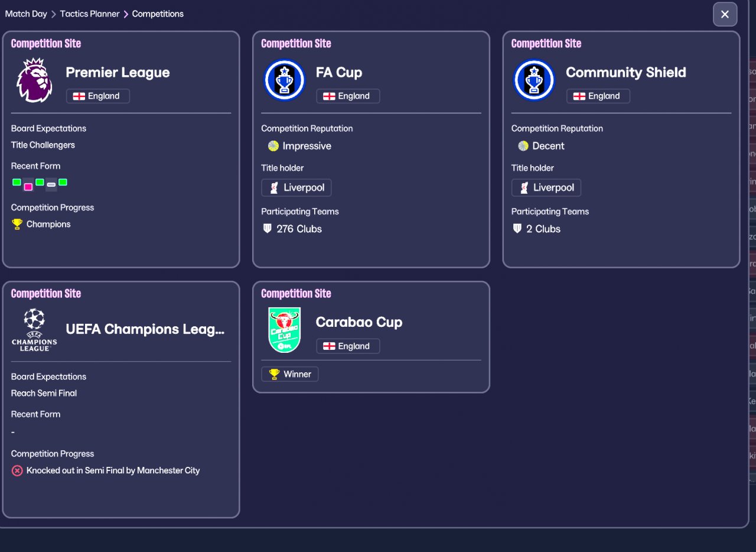This screenshot has height=552, width=756.
Task: Click the Premier League lion logo
Action: click(34, 80)
